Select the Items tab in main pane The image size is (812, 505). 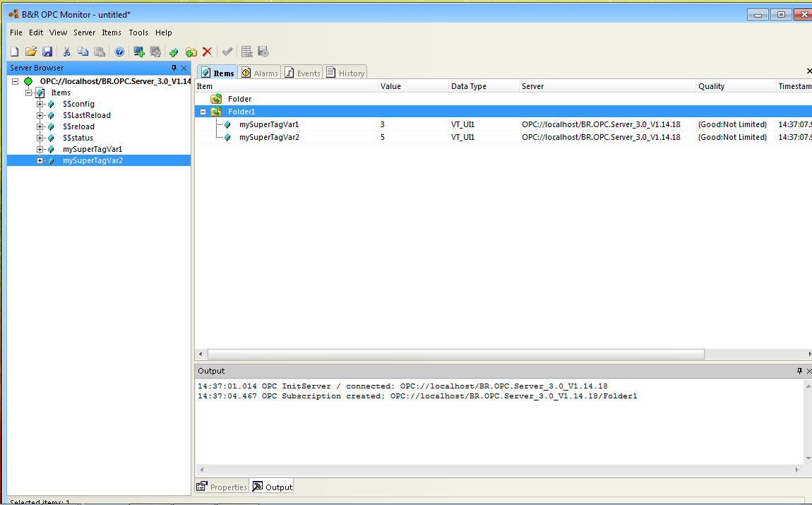[x=218, y=73]
